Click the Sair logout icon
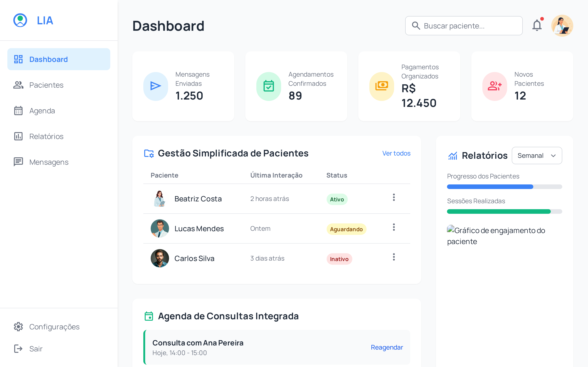This screenshot has height=367, width=588. point(19,349)
